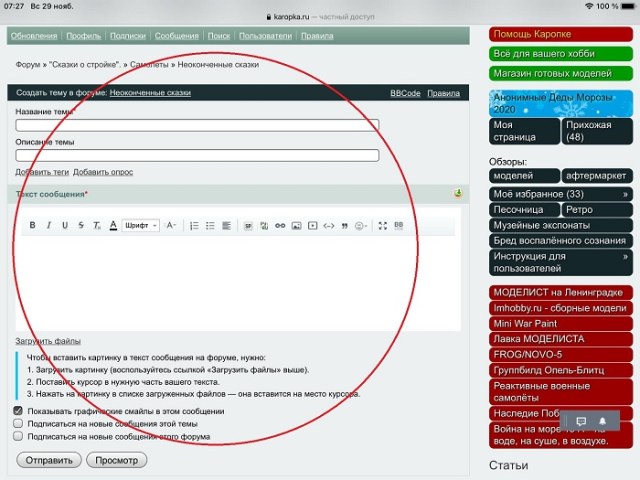Check "Подписаться на новые сообщения этого форума"
This screenshot has width=640, height=480.
click(x=18, y=436)
